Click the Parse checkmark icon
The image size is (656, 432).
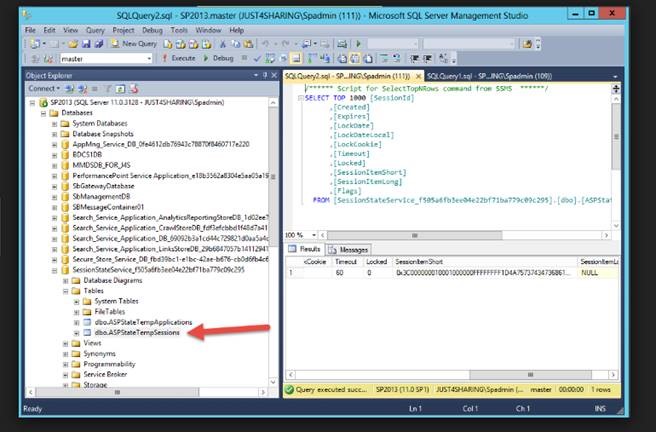257,59
